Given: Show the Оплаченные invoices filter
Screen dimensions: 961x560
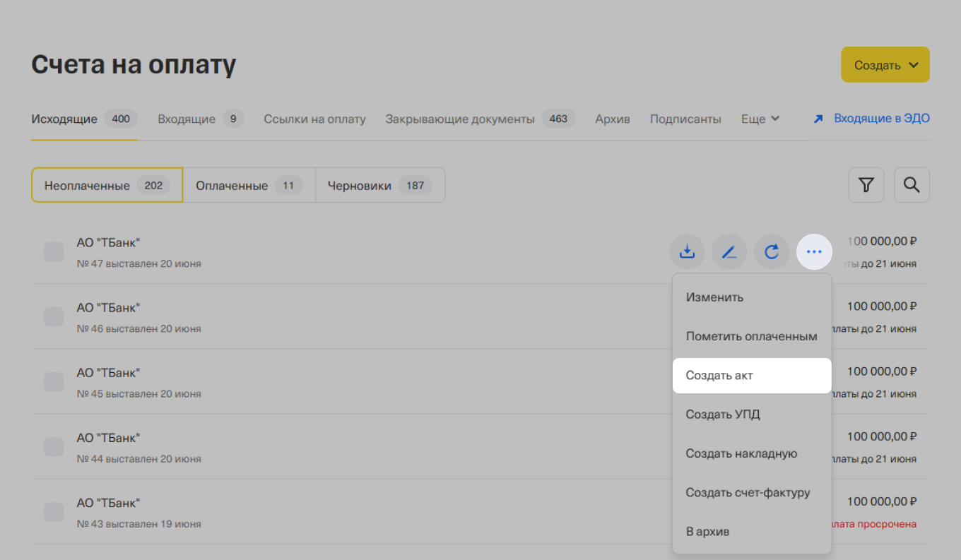Looking at the screenshot, I should [x=232, y=186].
